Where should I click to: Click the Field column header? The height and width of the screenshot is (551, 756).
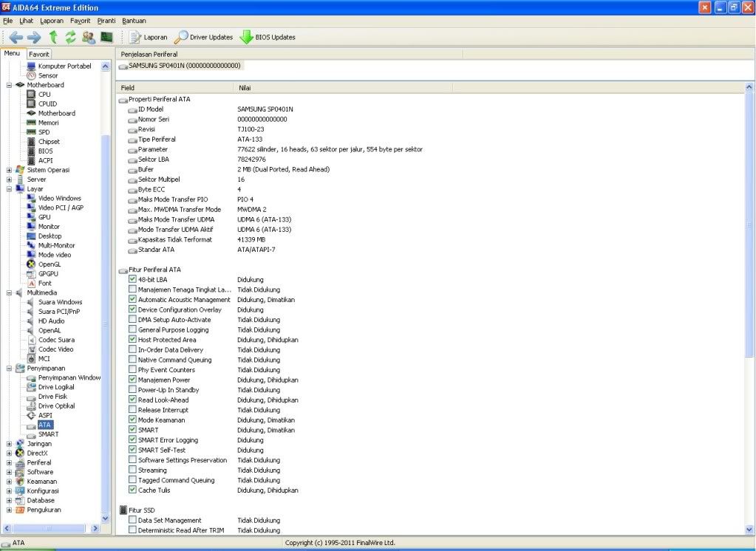point(174,88)
